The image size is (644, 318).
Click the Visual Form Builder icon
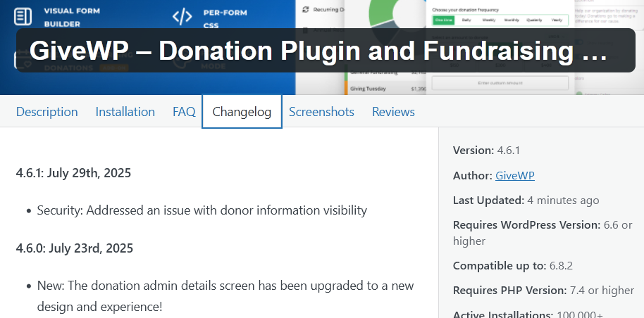click(x=23, y=15)
